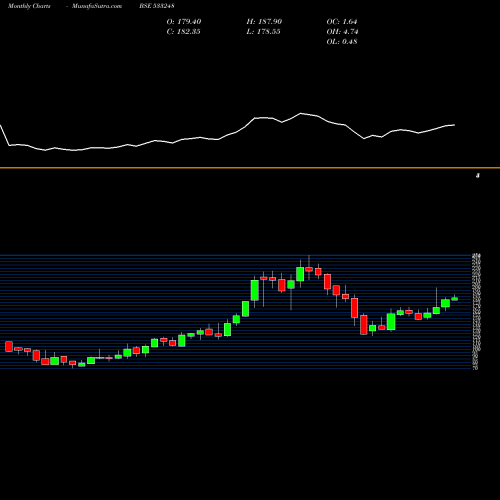Click the BSE 533248 symbol label
The height and width of the screenshot is (500, 500).
(157, 6)
